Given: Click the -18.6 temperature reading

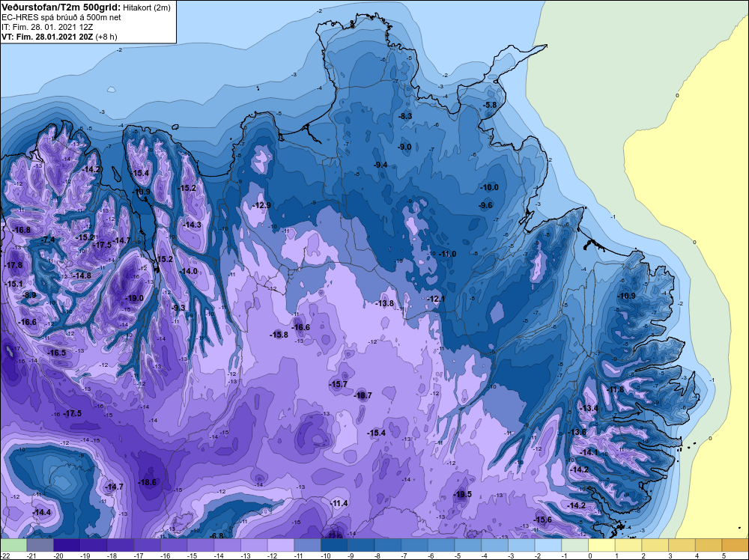Looking at the screenshot, I should 147,482.
